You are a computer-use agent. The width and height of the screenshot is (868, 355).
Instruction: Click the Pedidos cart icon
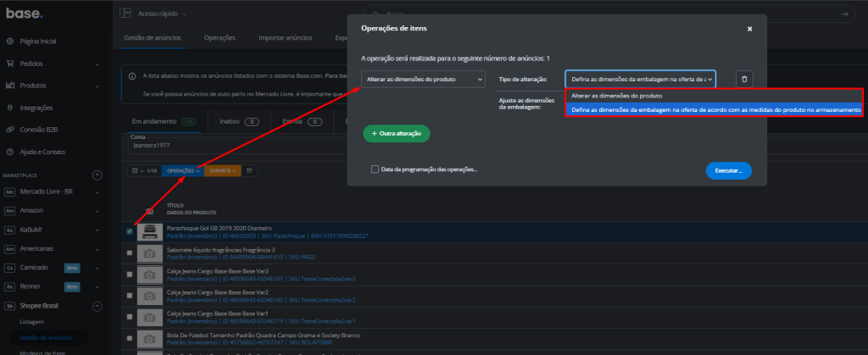tap(9, 64)
